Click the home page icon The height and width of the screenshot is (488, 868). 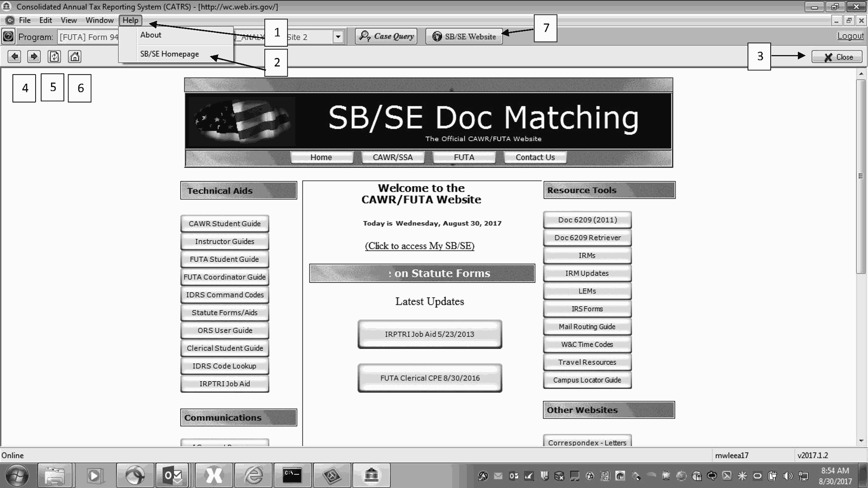click(75, 57)
